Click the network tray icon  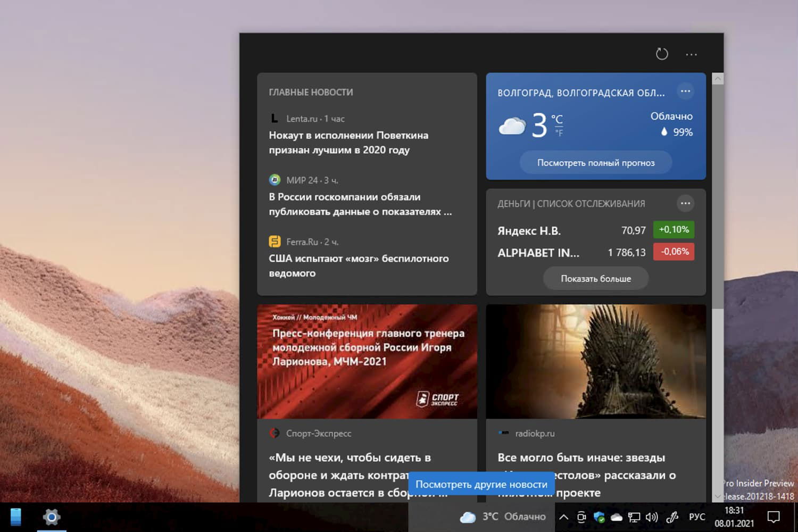click(634, 517)
